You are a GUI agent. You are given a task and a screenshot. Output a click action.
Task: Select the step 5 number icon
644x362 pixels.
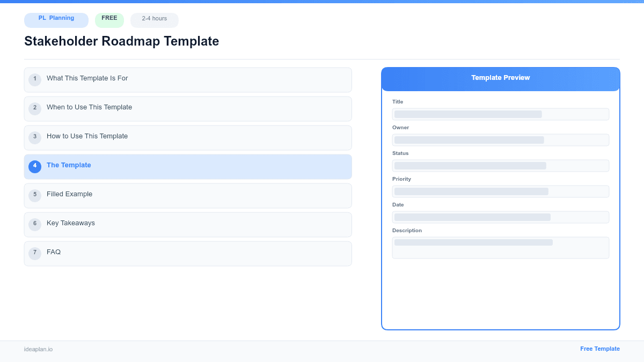(x=35, y=195)
